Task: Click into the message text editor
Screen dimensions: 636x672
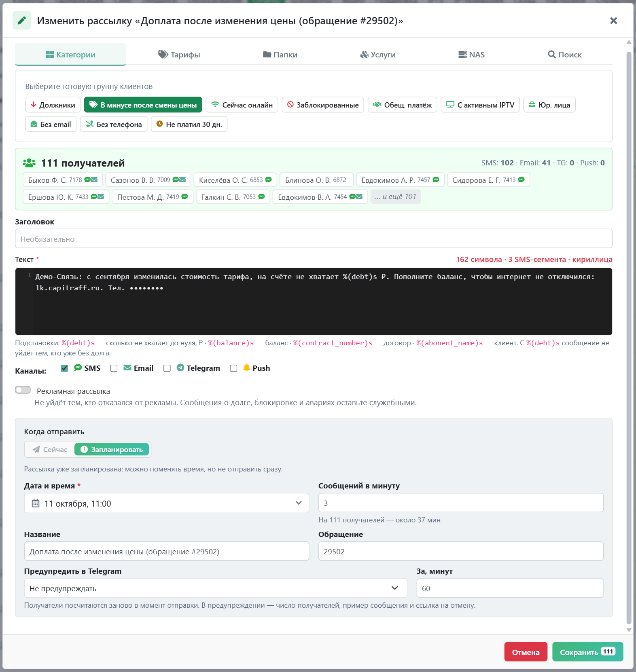Action: 314,301
